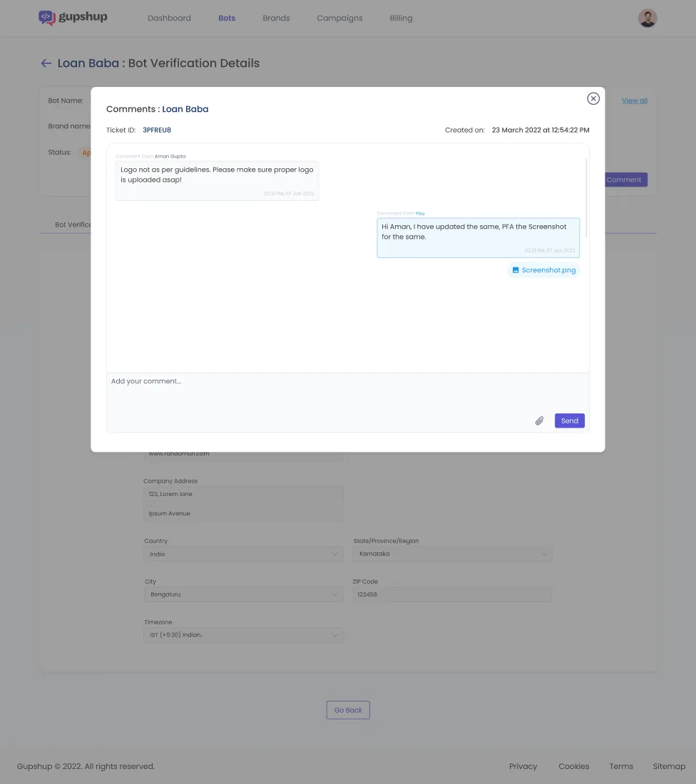The height and width of the screenshot is (784, 696).
Task: Click the Aman Gupta commenter name
Action: [x=170, y=157]
